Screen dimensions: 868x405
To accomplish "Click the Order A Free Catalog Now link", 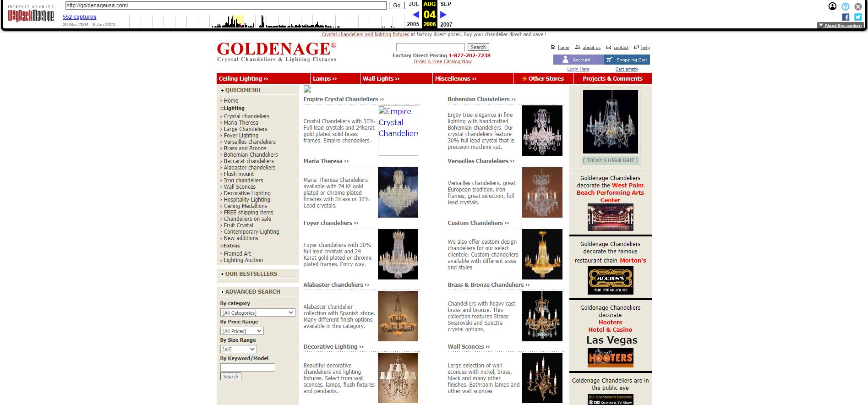I will click(442, 61).
